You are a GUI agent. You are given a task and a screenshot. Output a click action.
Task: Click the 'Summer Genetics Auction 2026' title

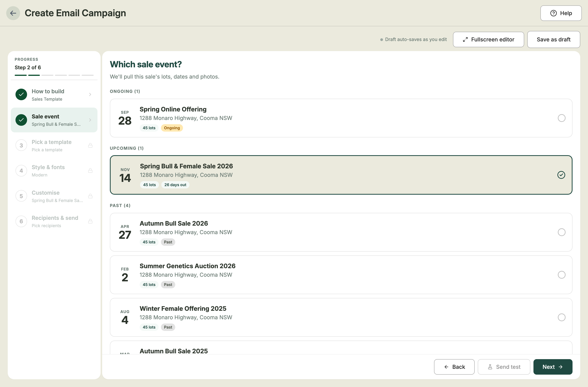(187, 266)
